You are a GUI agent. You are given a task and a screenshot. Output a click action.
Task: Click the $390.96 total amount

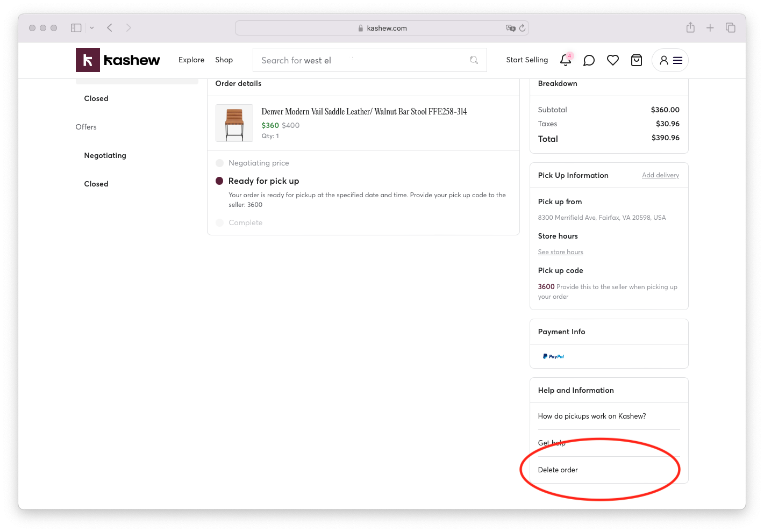(x=666, y=138)
